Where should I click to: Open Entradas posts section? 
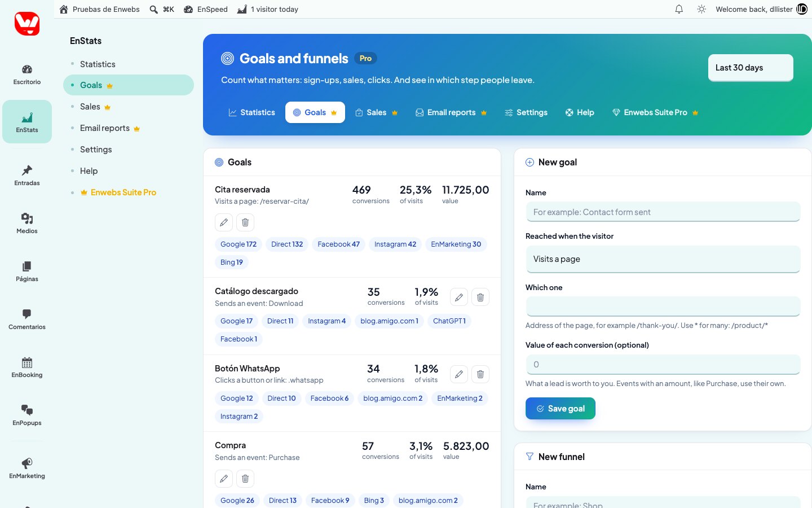click(27, 176)
